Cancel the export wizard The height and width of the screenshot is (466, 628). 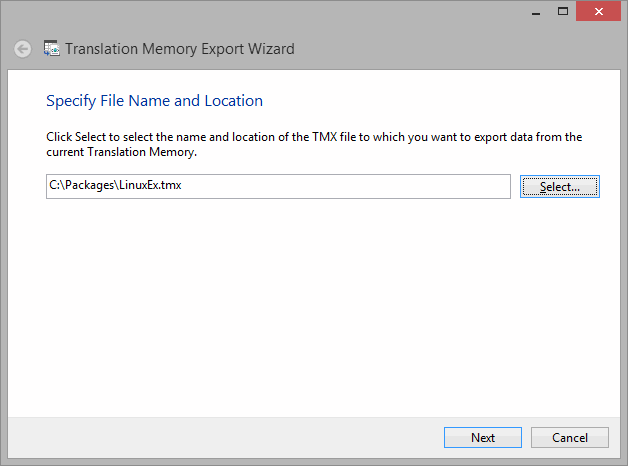570,438
